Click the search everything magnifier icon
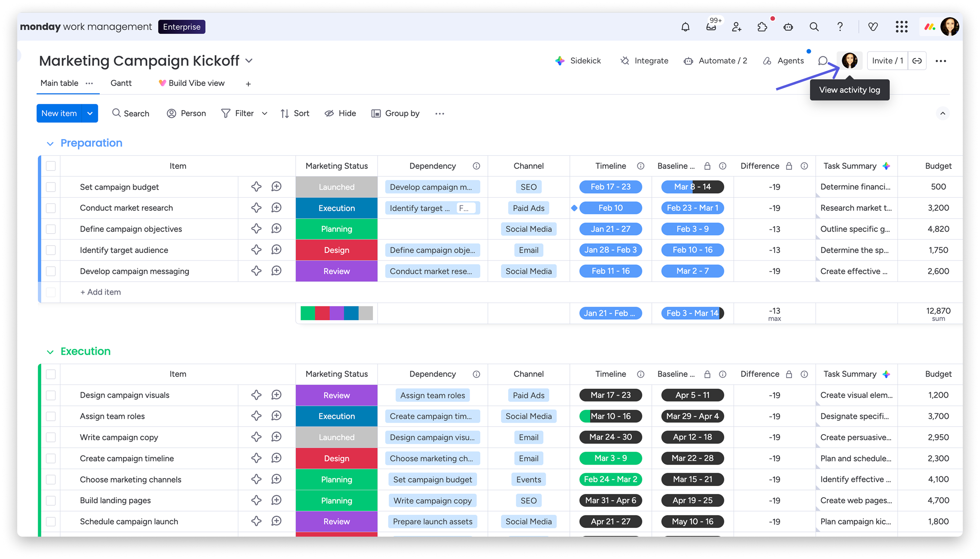The width and height of the screenshot is (980, 559). coord(814,27)
